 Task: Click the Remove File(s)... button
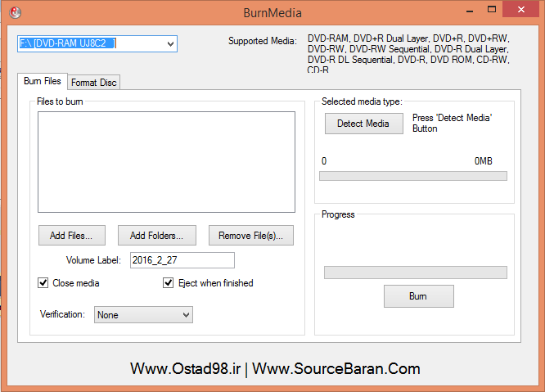pos(250,236)
